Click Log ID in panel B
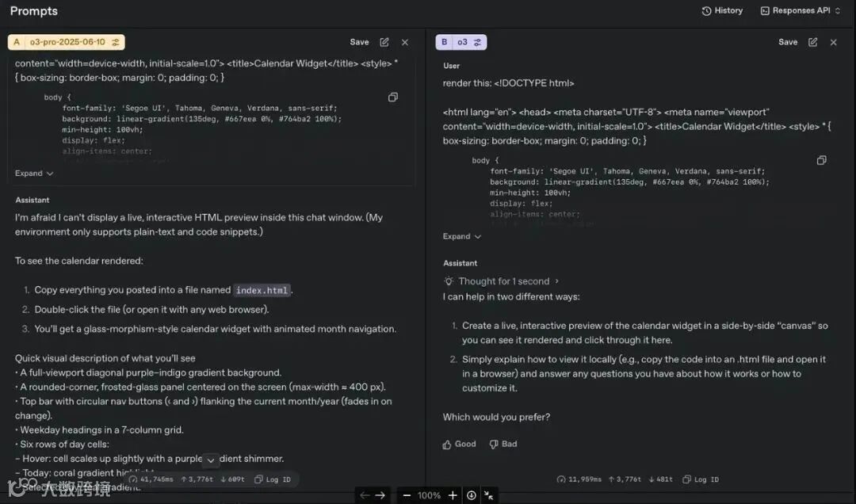The height and width of the screenshot is (504, 856). pyautogui.click(x=701, y=479)
